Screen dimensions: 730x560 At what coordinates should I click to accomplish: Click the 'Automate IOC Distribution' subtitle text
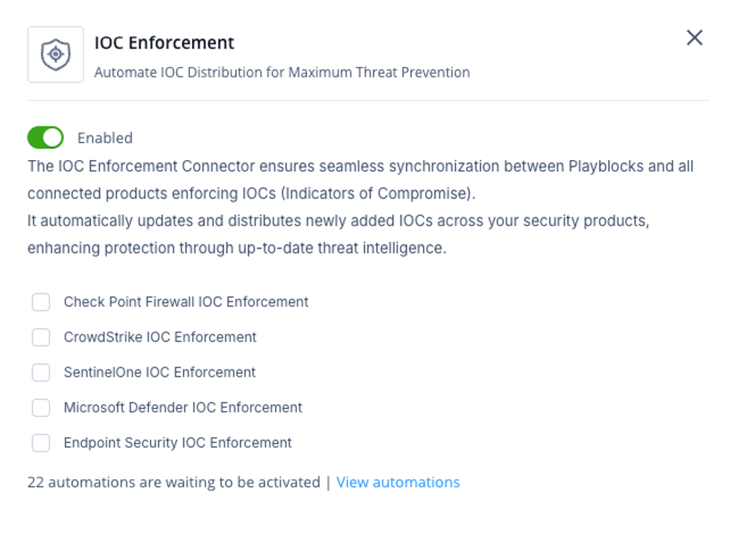pos(282,73)
